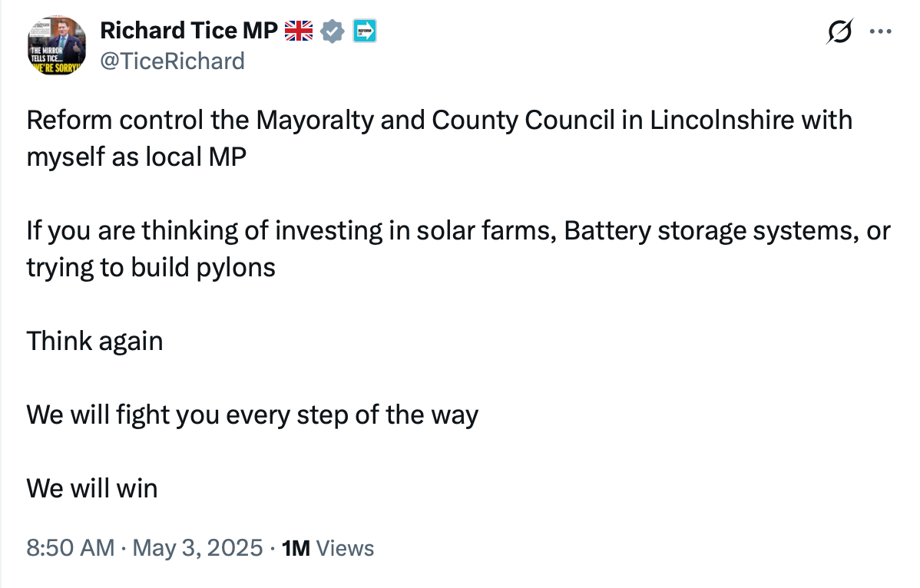920x588 pixels.
Task: Click the Reform UK affiliation badge
Action: point(364,31)
